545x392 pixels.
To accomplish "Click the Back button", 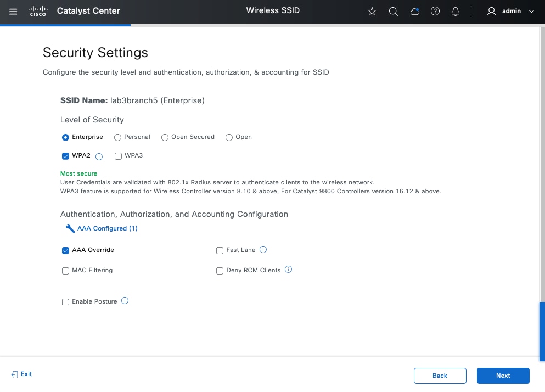I will (x=440, y=376).
